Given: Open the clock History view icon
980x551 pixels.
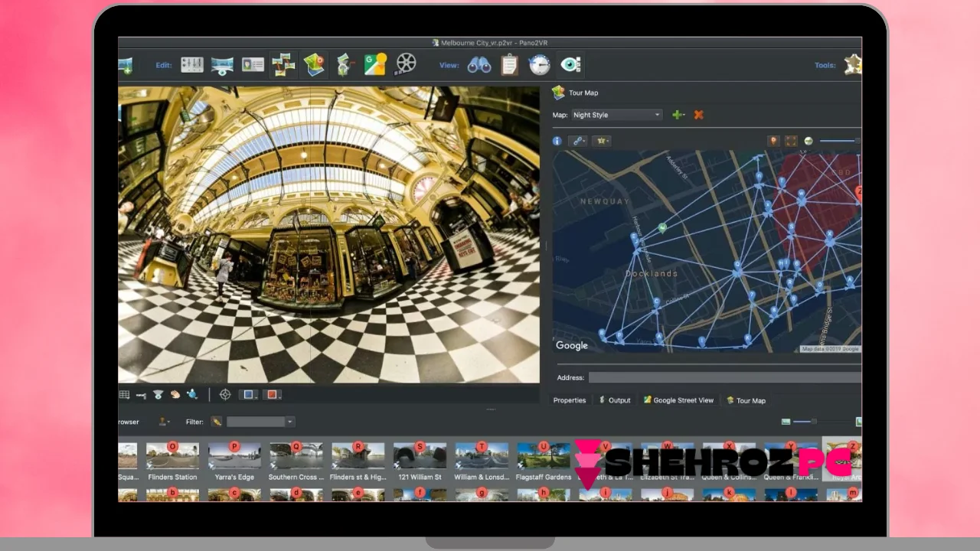Looking at the screenshot, I should click(x=540, y=65).
